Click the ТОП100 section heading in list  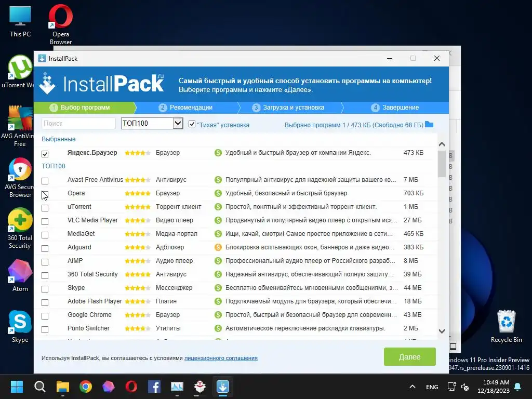pyautogui.click(x=54, y=166)
